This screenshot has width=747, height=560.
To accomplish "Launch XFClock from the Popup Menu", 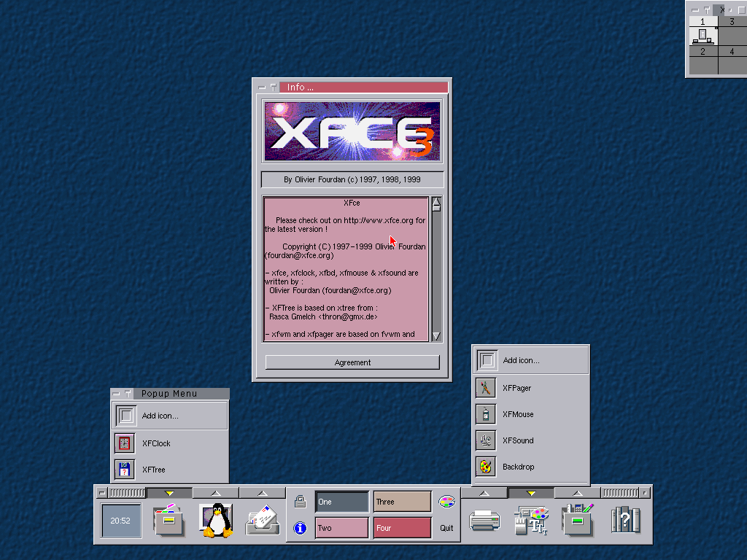I will tap(170, 443).
